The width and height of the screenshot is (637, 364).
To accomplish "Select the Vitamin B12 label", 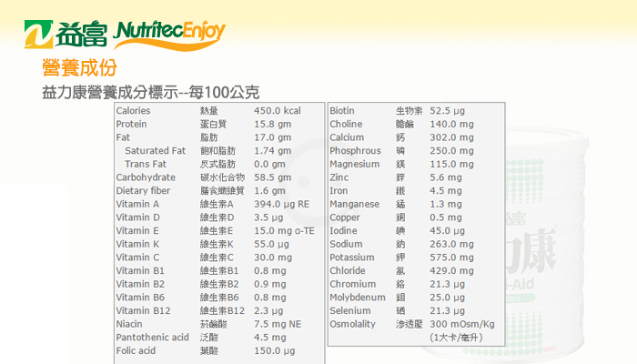I will pyautogui.click(x=143, y=311).
